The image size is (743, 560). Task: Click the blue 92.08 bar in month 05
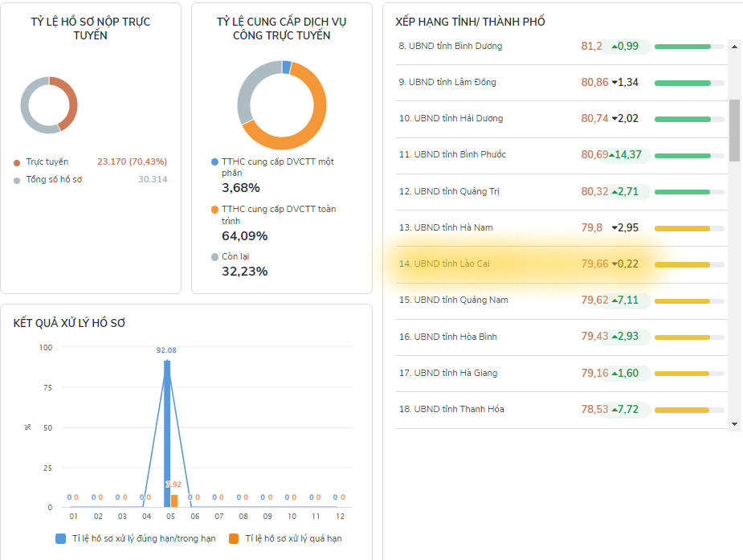click(167, 434)
